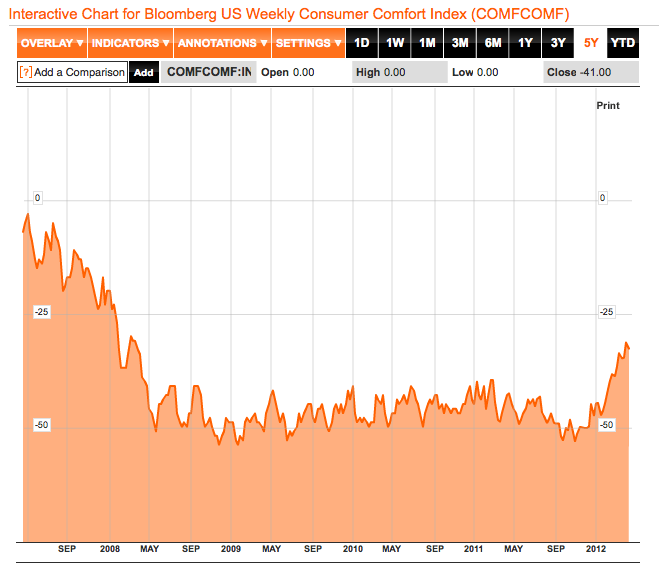The height and width of the screenshot is (574, 664).
Task: Select the 1D time range
Action: coord(362,43)
